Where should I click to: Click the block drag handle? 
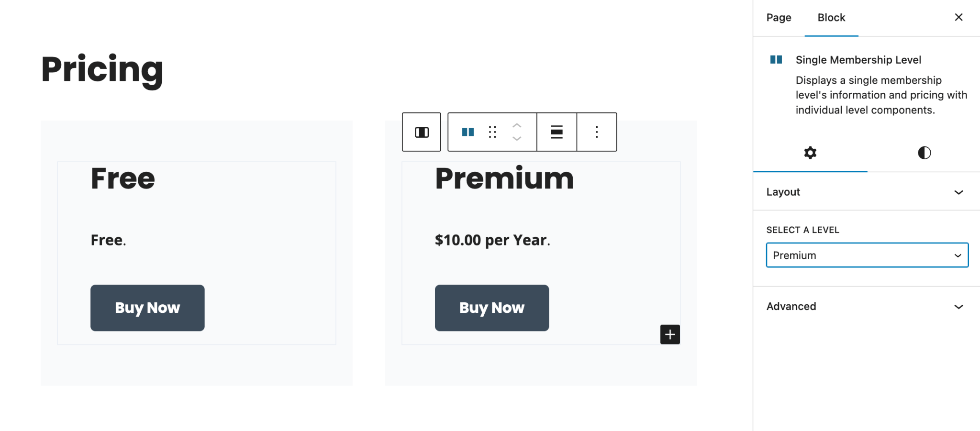point(492,132)
